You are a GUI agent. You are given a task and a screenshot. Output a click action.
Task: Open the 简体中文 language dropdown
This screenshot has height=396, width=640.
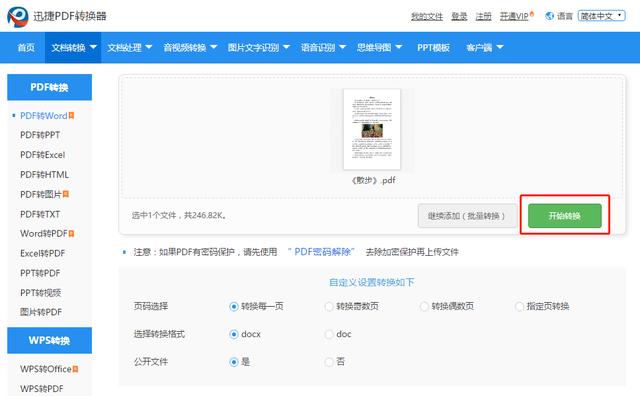(x=602, y=16)
